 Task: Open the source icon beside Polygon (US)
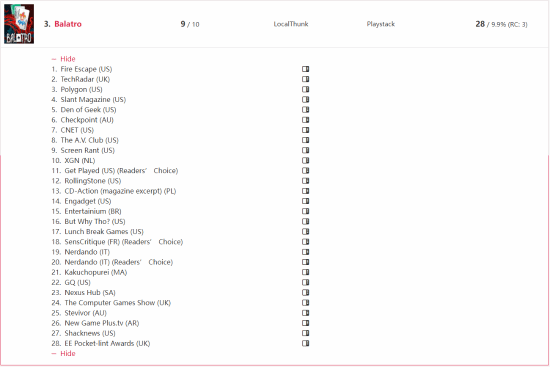(x=306, y=89)
